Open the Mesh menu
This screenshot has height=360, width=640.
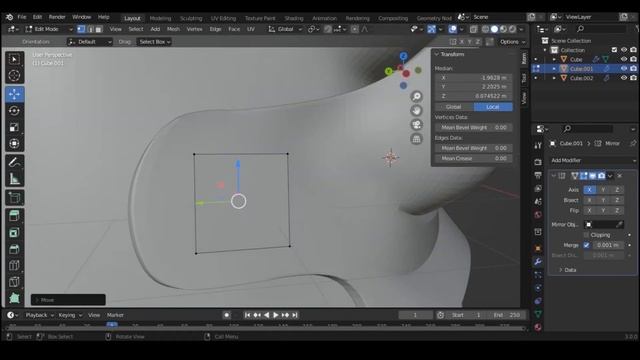(x=173, y=29)
